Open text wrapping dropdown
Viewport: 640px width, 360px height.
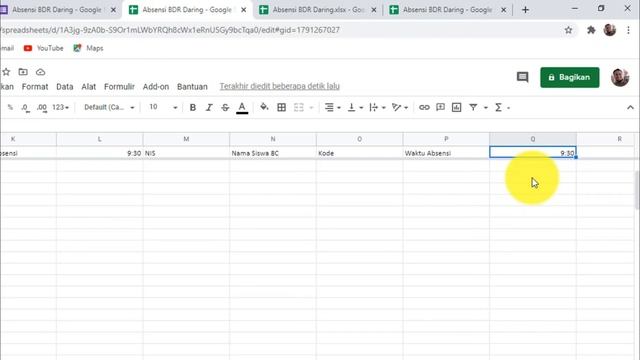pyautogui.click(x=377, y=107)
